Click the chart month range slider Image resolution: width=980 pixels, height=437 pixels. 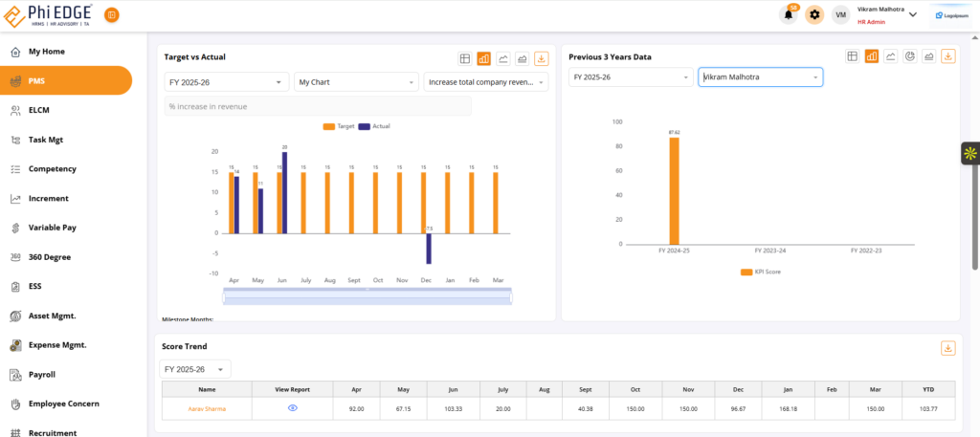point(367,297)
